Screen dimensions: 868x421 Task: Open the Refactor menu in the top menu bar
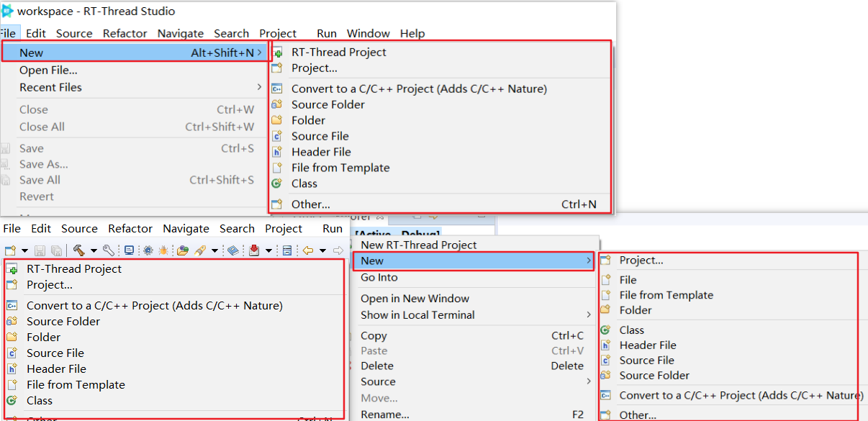point(125,33)
